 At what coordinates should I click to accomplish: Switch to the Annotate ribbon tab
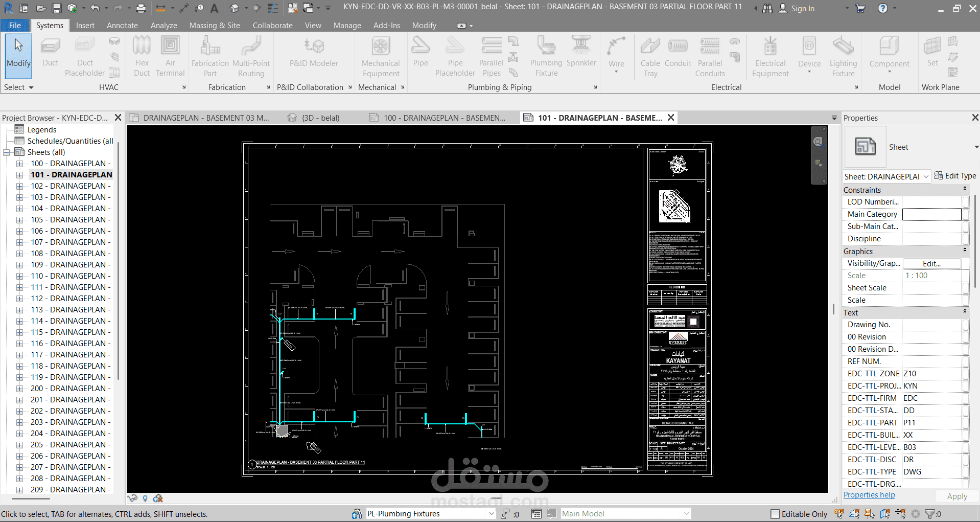tap(122, 25)
